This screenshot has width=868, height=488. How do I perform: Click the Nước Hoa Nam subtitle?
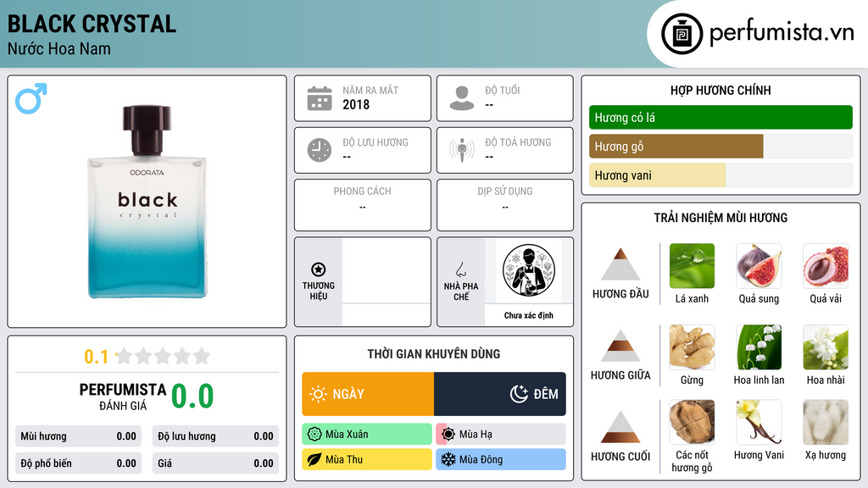coord(59,48)
